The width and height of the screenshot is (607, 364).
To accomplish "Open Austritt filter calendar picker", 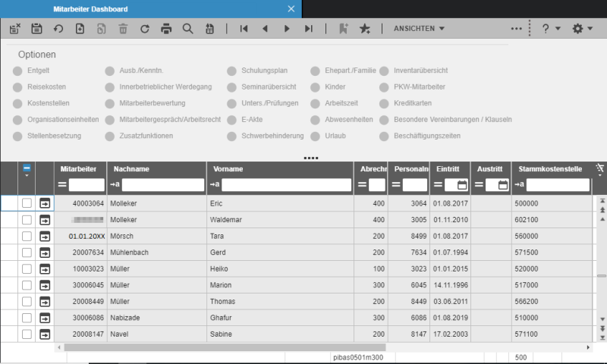I will click(x=503, y=185).
